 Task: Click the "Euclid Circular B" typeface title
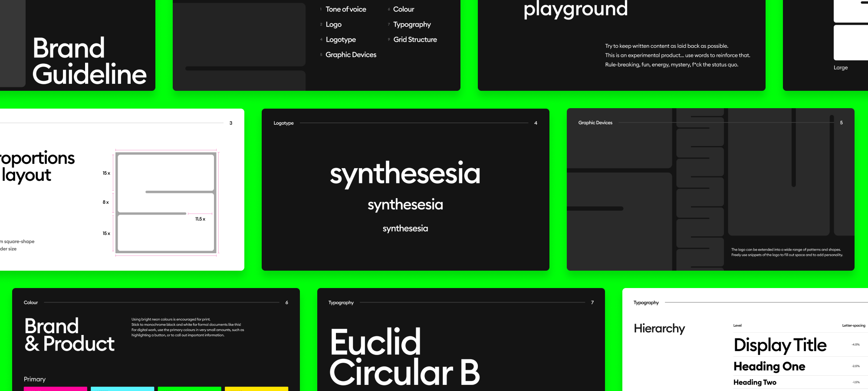point(405,358)
